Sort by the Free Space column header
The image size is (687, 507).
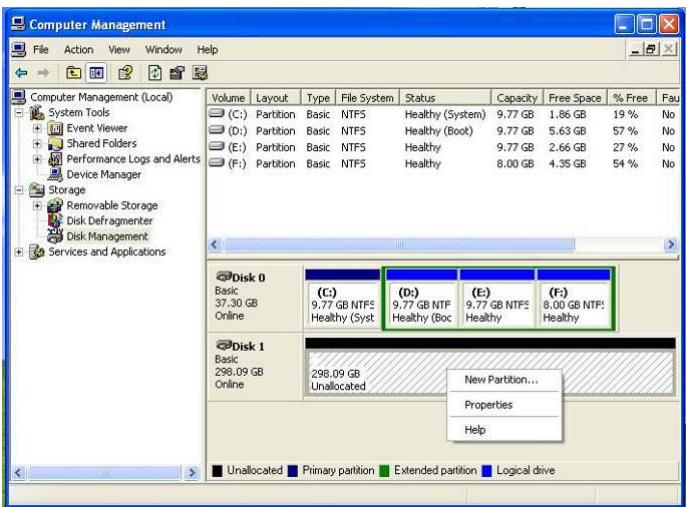click(x=575, y=98)
